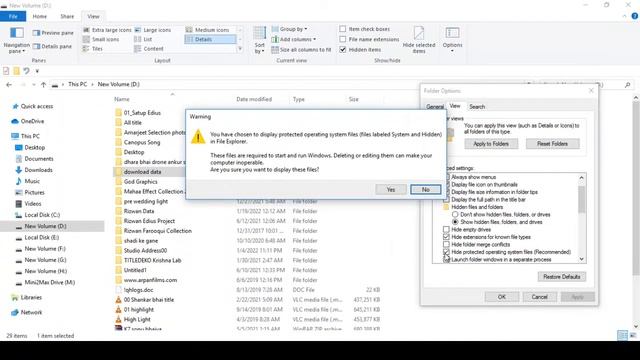Go back with the Back arrow

pos(9,84)
